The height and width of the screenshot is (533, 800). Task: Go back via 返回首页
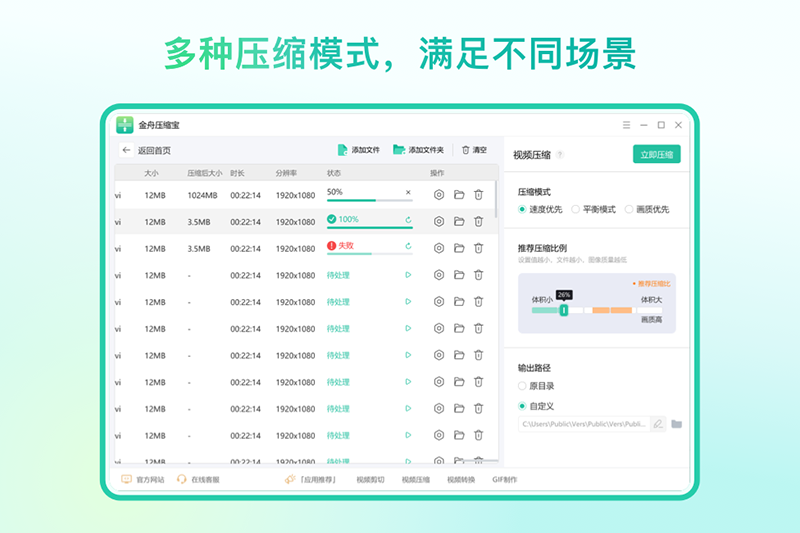[x=146, y=150]
